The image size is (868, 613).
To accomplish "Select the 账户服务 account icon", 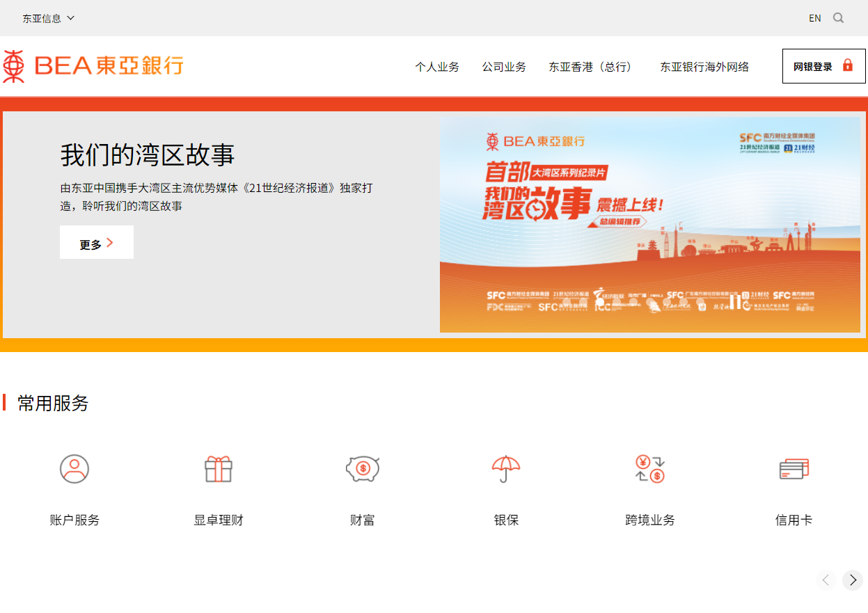I will click(x=74, y=469).
